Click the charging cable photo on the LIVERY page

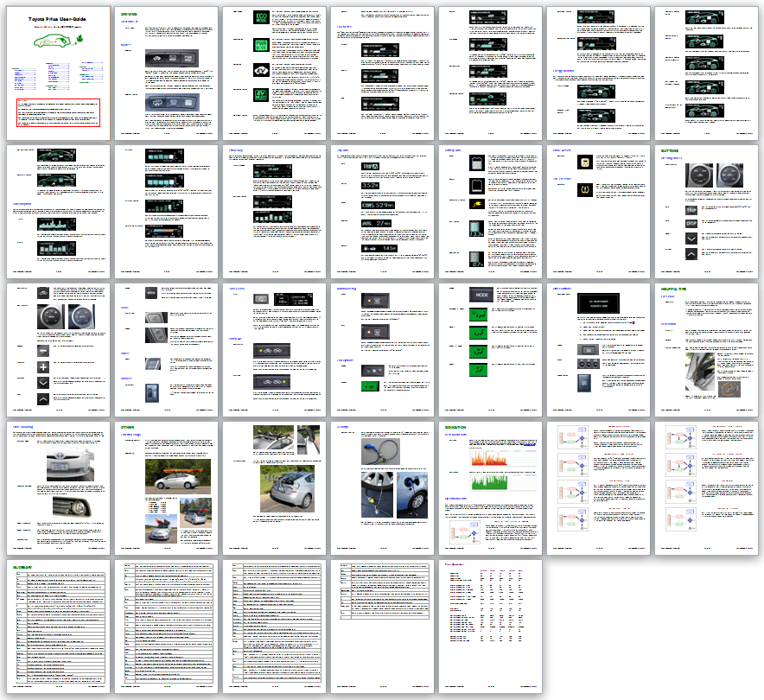click(380, 451)
